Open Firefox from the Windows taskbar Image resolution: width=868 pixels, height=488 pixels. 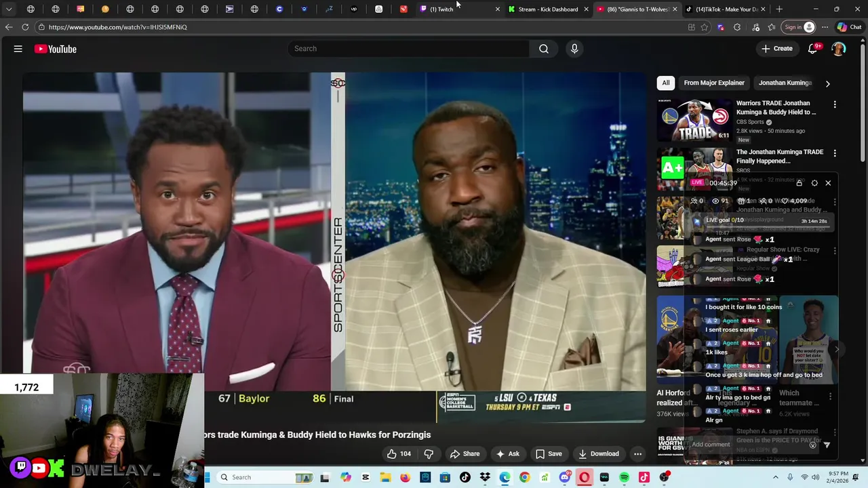[x=406, y=477]
